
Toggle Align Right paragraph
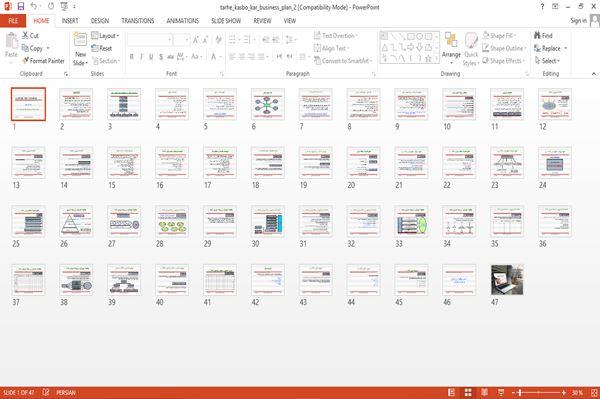[251, 57]
